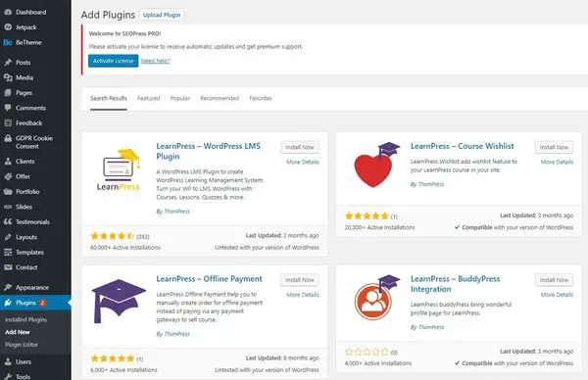Click the LearnPress Offline Payment graduation cap image
This screenshot has height=380, width=588.
(119, 301)
